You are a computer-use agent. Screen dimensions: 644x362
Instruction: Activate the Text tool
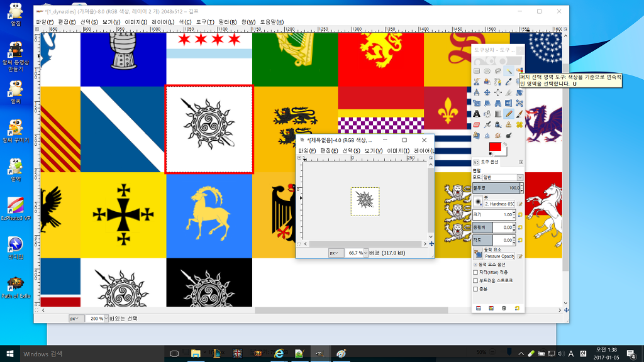click(477, 114)
